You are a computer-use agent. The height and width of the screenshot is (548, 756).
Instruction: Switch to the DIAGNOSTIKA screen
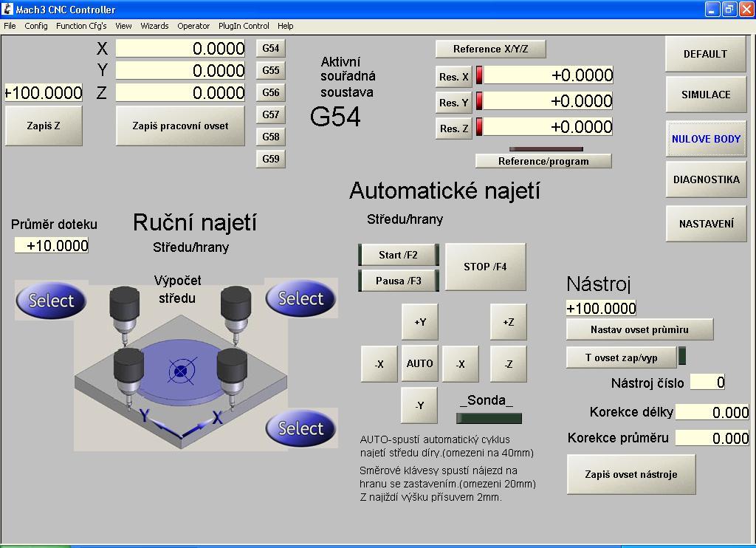click(x=706, y=179)
